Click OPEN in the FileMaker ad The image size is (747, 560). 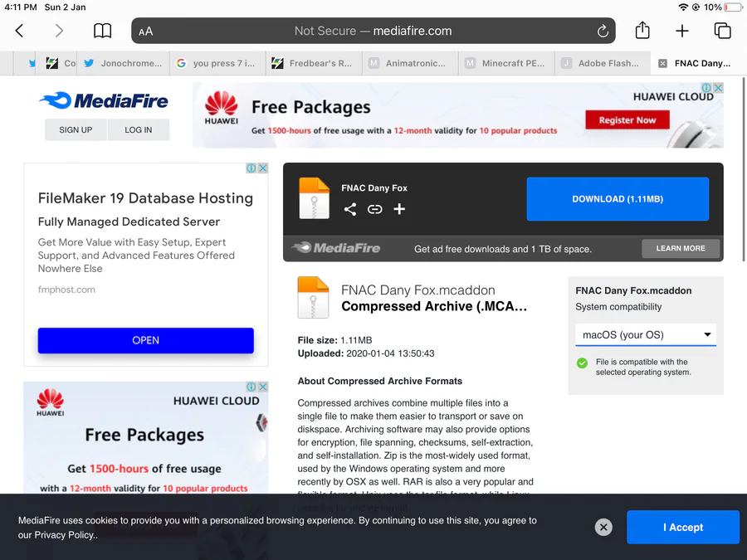[x=146, y=340]
